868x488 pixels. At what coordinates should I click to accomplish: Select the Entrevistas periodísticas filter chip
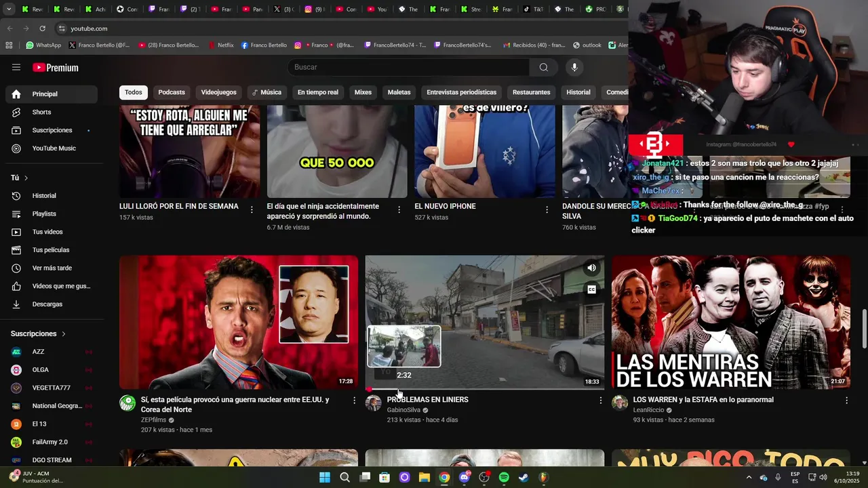(462, 92)
